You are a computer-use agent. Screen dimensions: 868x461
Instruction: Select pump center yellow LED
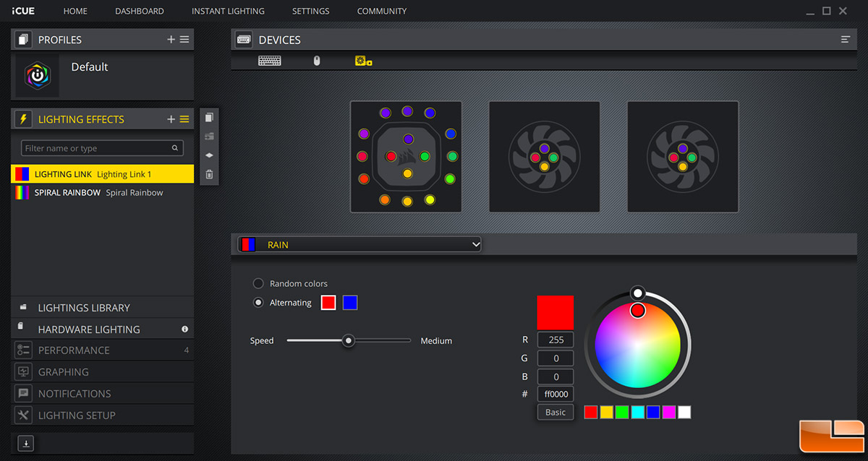pyautogui.click(x=407, y=173)
